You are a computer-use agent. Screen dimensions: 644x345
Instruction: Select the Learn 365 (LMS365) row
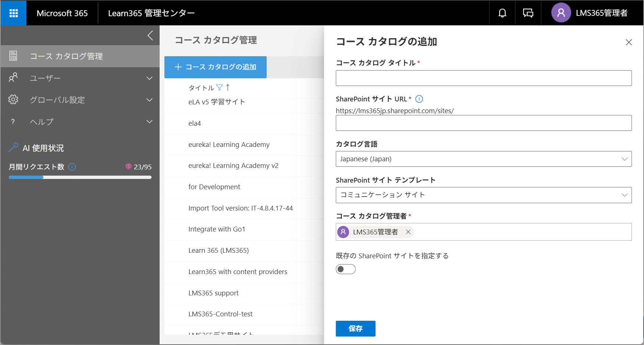(x=244, y=251)
